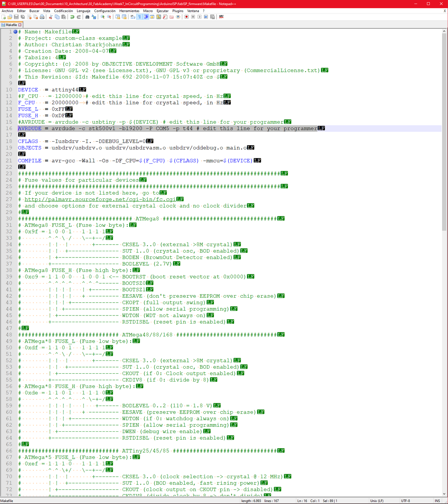Open Find with the binoculars icon
448x504 pixels.
click(x=87, y=17)
